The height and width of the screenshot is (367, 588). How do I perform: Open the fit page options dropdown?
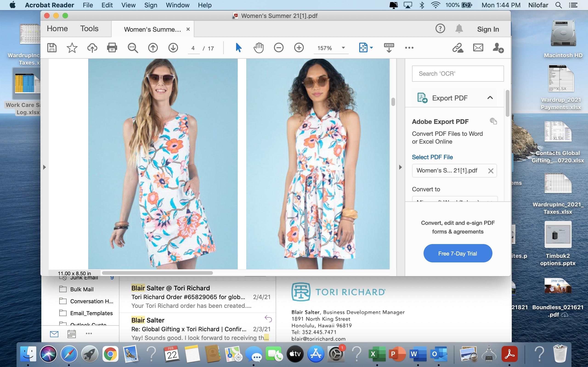[371, 48]
